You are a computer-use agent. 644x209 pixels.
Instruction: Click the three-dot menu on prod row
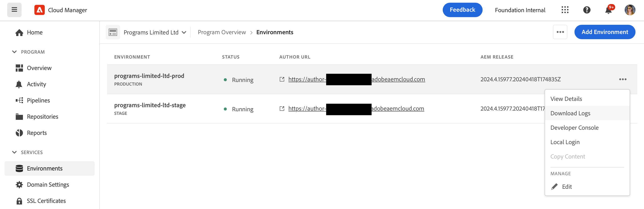coord(622,79)
